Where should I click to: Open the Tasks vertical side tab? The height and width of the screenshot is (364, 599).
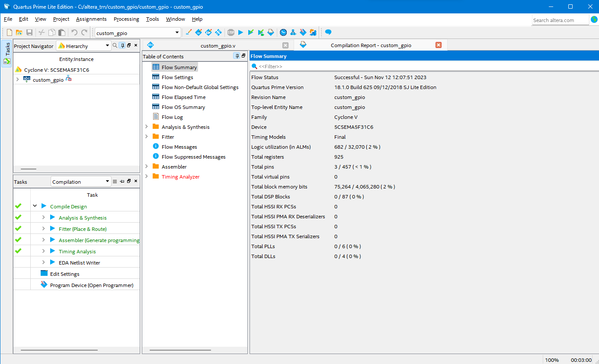(7, 54)
